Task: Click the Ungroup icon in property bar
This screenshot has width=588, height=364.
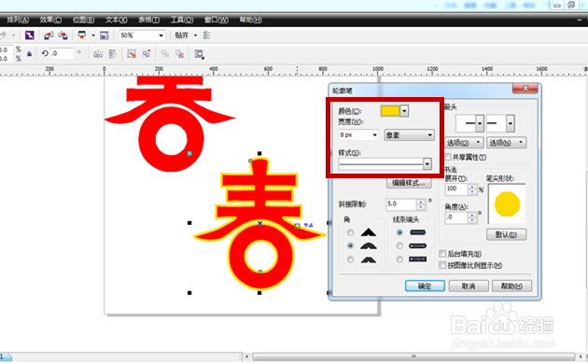Action: [132, 54]
